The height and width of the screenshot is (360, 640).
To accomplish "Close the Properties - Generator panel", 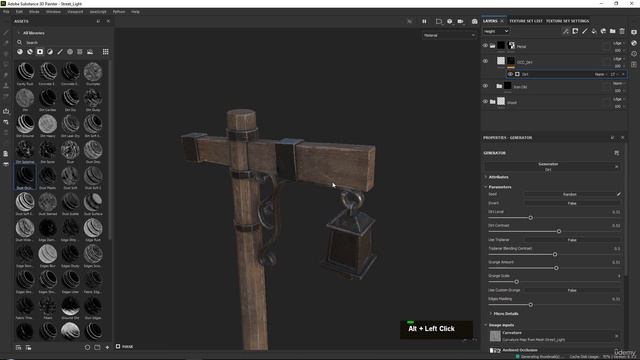I will (x=622, y=138).
